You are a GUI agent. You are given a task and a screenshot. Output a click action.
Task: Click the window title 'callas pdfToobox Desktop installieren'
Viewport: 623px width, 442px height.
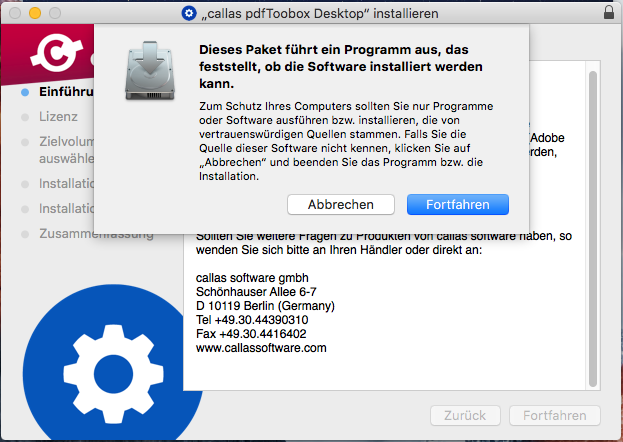pos(320,14)
